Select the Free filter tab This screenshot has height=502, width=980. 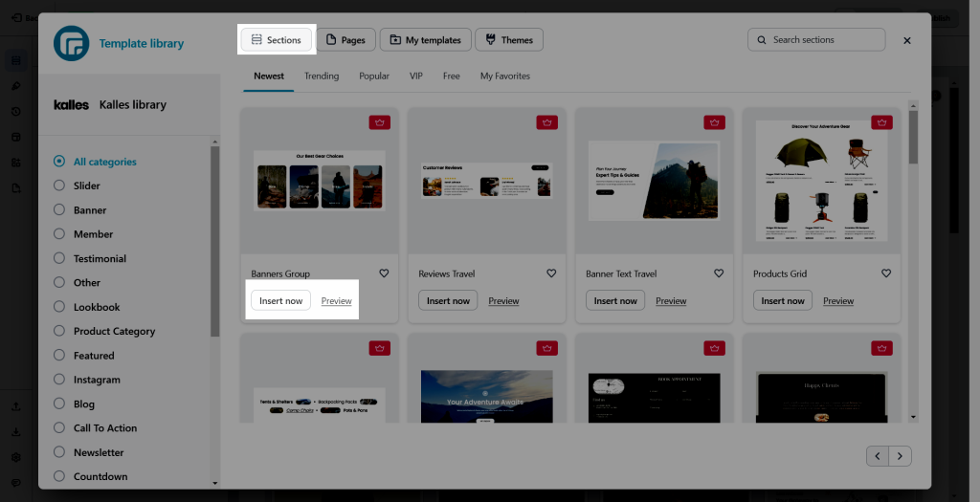click(x=452, y=76)
